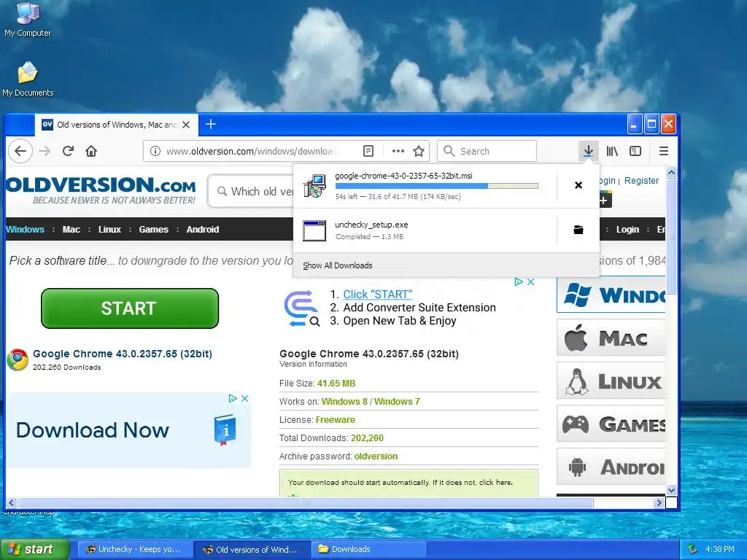This screenshot has width=747, height=560.
Task: Switch to Unchecky taskbar window
Action: 135,549
